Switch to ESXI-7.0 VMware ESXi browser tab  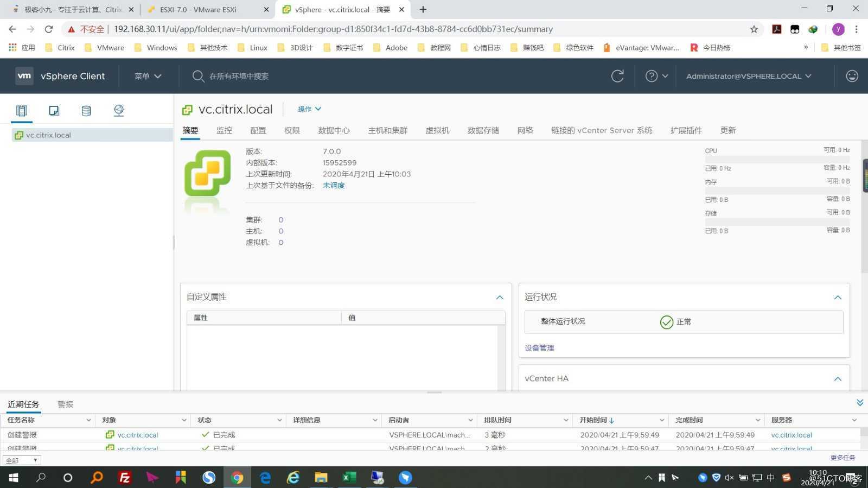coord(207,9)
